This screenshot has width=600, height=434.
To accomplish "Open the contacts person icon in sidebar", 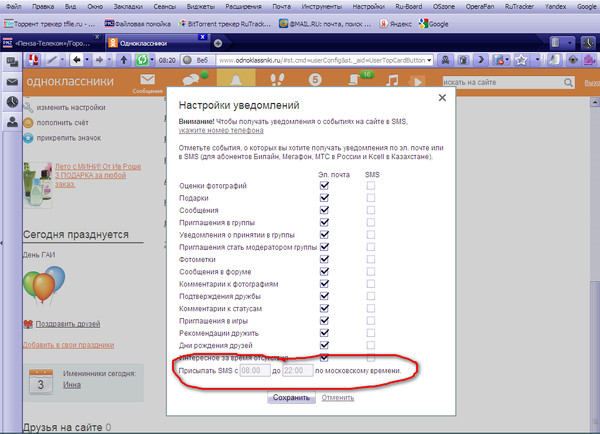I will click(x=12, y=122).
